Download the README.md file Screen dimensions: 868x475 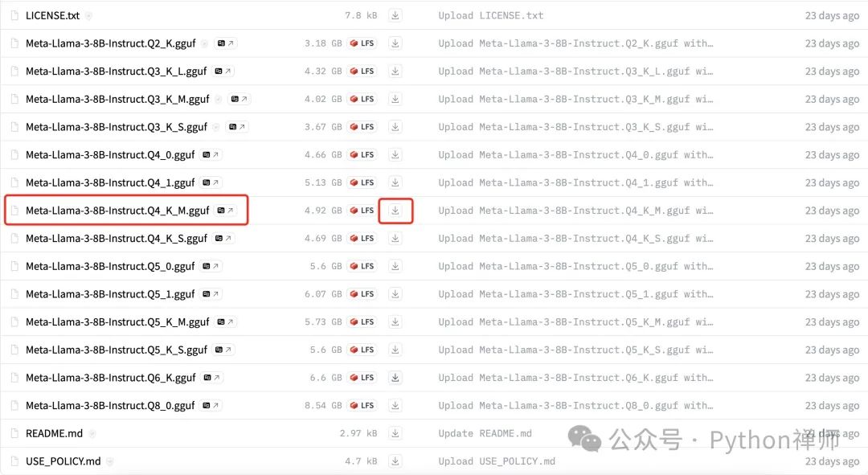pos(395,433)
